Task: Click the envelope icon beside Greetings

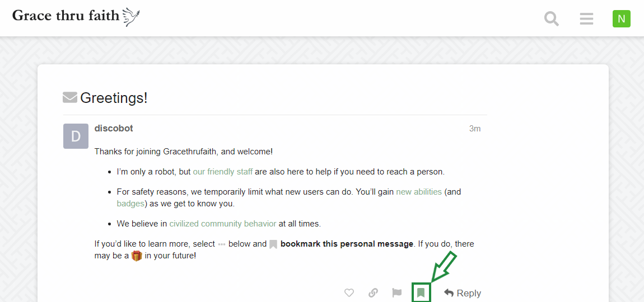Action: point(70,98)
